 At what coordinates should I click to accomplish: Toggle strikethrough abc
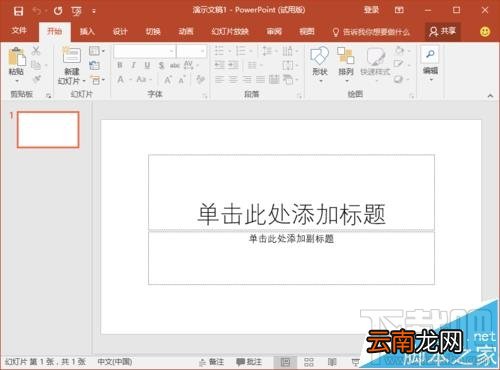[175, 65]
